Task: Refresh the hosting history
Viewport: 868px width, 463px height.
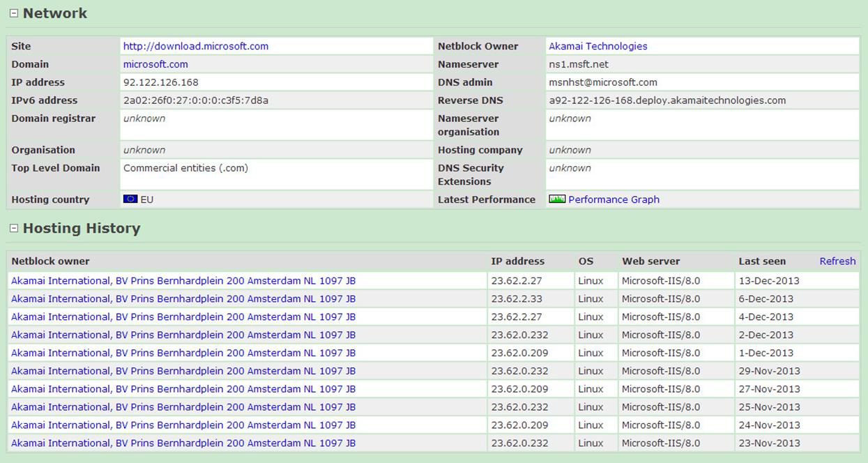Action: [x=837, y=261]
